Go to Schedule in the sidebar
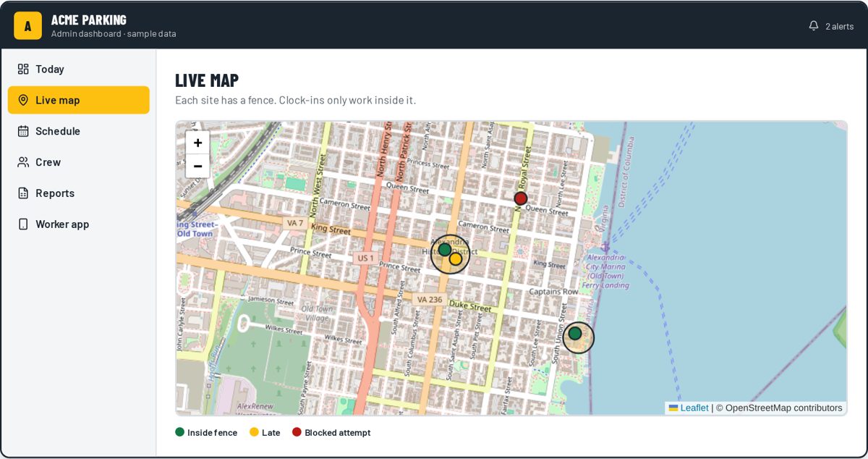The image size is (868, 459). tap(79, 131)
